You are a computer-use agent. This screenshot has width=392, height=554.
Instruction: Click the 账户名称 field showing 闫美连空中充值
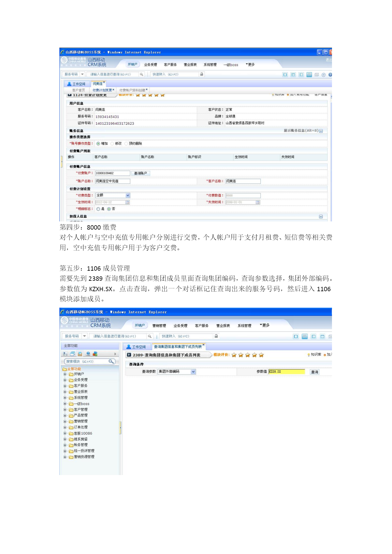click(113, 181)
